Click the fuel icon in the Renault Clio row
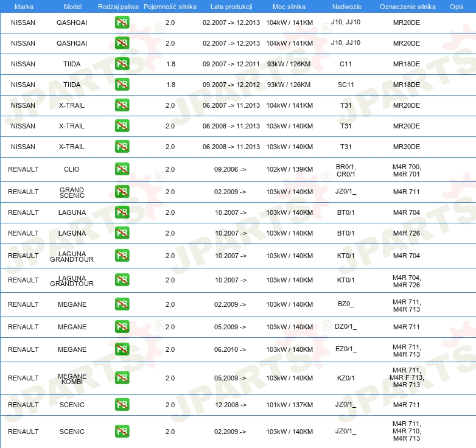Screen dimensions: 476x448 tap(122, 169)
